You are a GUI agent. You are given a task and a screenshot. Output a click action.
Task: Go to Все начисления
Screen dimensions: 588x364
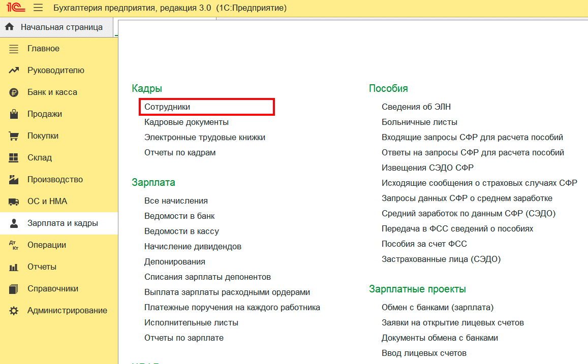(176, 201)
